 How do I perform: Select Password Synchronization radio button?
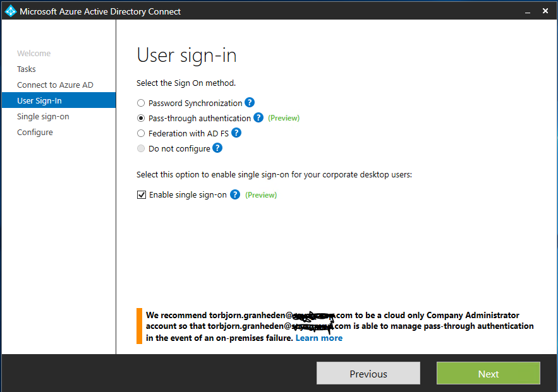141,103
